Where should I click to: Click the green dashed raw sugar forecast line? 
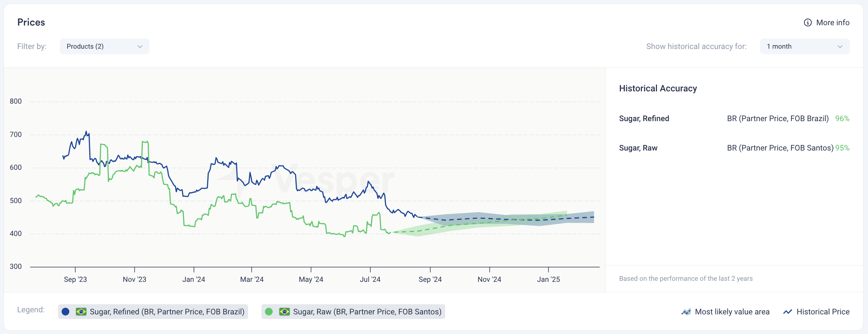tap(479, 223)
